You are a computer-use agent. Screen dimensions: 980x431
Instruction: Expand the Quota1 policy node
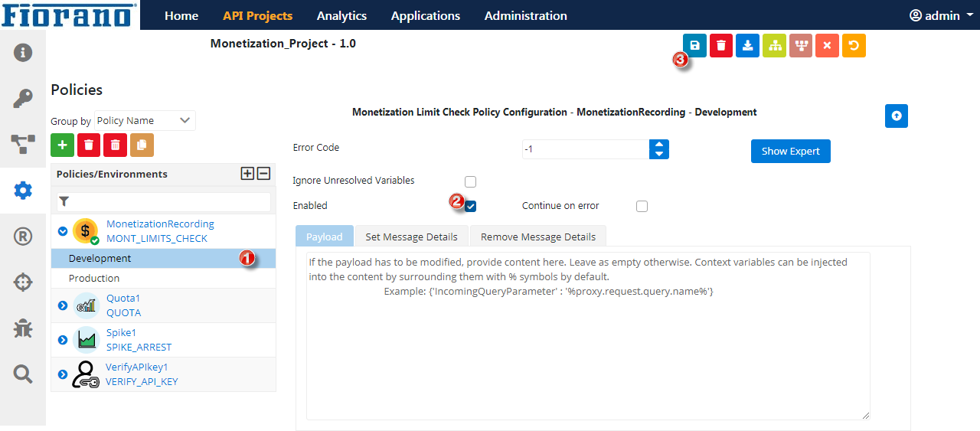[63, 305]
